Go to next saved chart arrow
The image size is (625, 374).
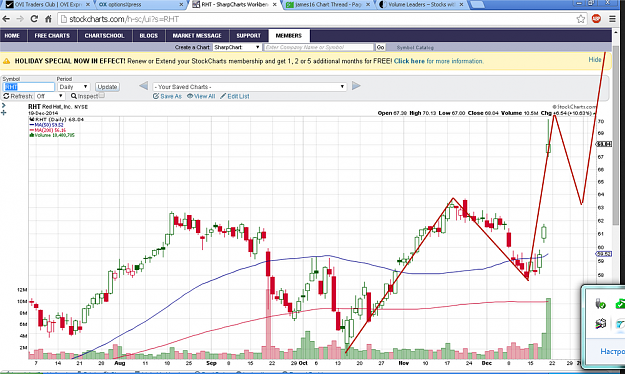[x=356, y=86]
